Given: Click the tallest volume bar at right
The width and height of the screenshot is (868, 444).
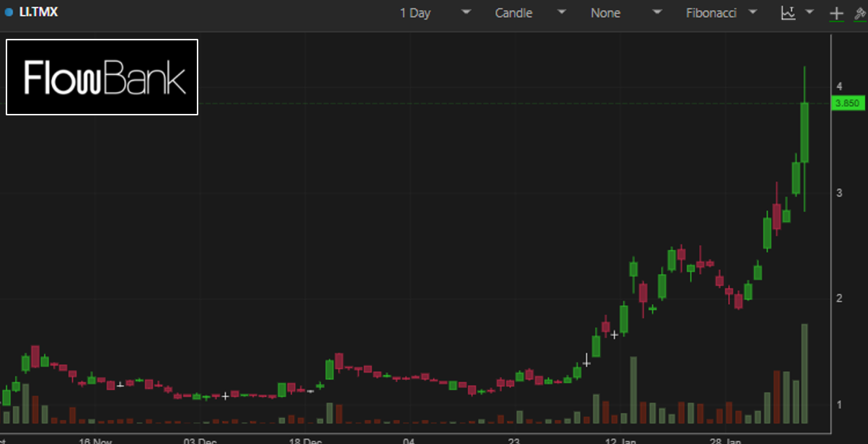Looking at the screenshot, I should point(805,373).
